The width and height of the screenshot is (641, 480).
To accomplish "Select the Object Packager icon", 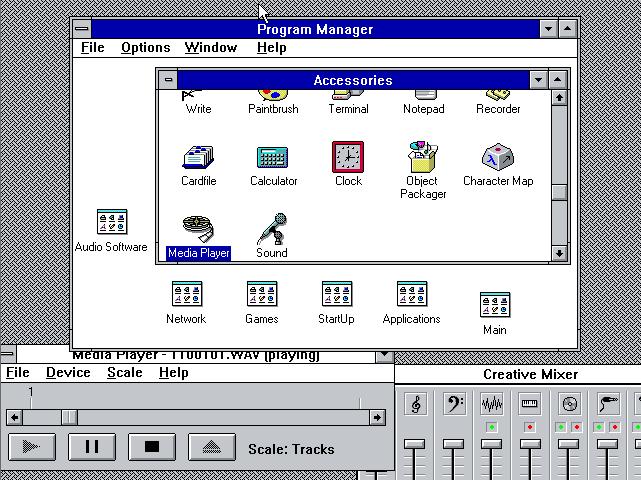I will (x=423, y=157).
